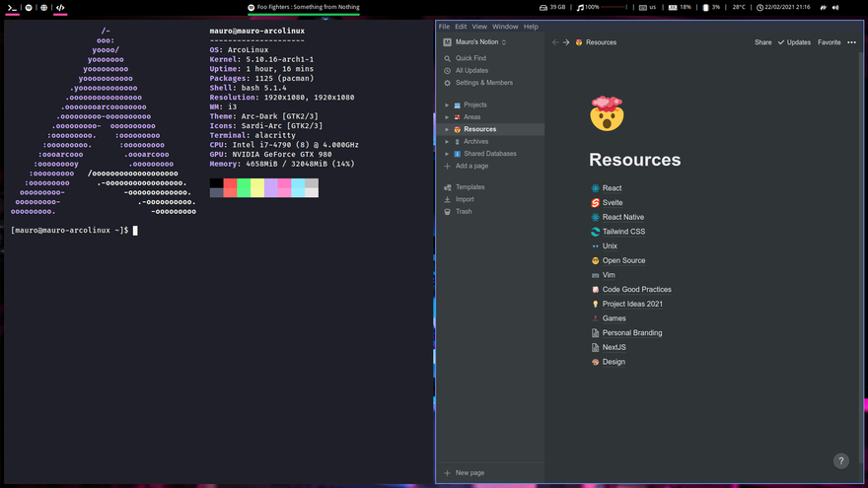Image resolution: width=868 pixels, height=488 pixels.
Task: Expand Shared Databases in sidebar
Action: click(x=447, y=154)
